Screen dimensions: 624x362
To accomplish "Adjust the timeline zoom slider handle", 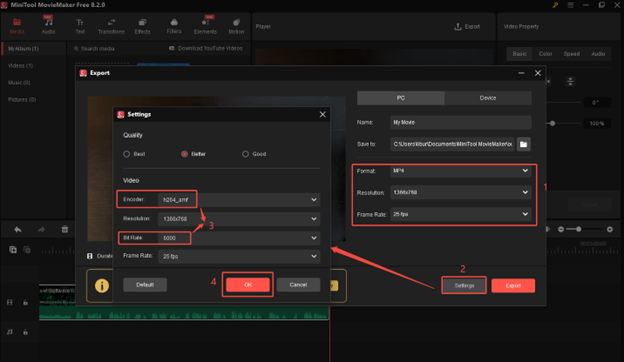I will tap(579, 229).
